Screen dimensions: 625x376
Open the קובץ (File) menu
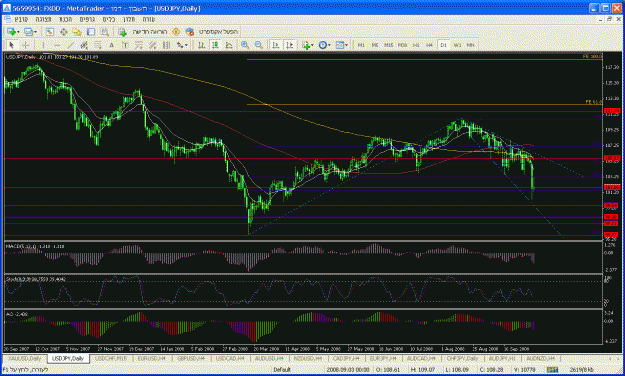(x=21, y=20)
